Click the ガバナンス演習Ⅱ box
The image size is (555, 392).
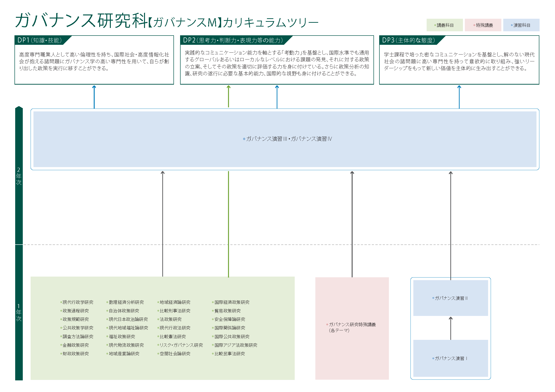(451, 298)
